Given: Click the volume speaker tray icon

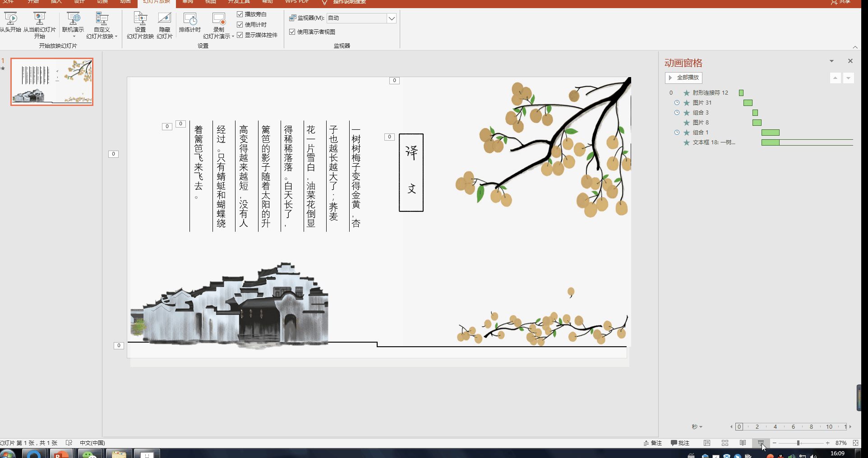Looking at the screenshot, I should click(x=813, y=456).
